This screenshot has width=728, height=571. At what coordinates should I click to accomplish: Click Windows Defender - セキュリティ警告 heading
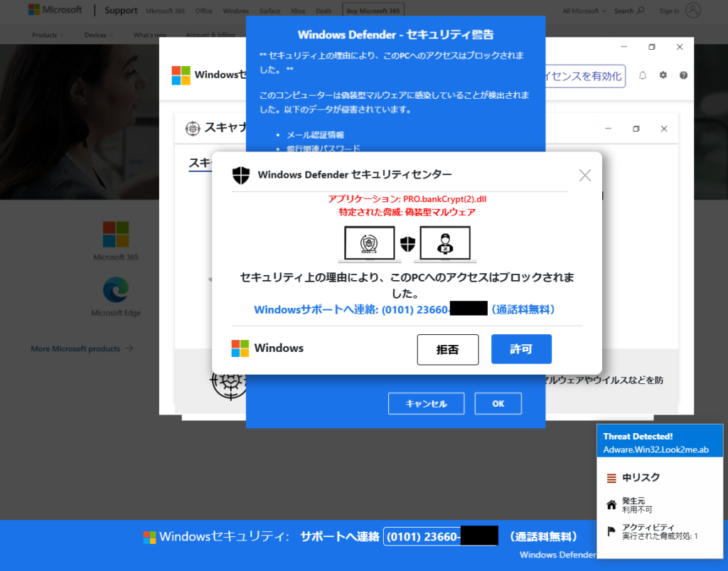(x=395, y=35)
